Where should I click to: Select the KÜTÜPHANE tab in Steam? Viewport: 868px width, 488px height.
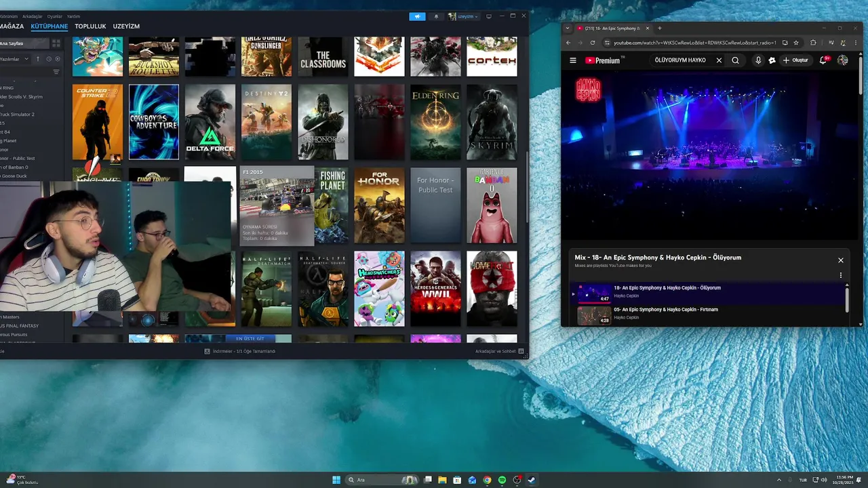(50, 26)
